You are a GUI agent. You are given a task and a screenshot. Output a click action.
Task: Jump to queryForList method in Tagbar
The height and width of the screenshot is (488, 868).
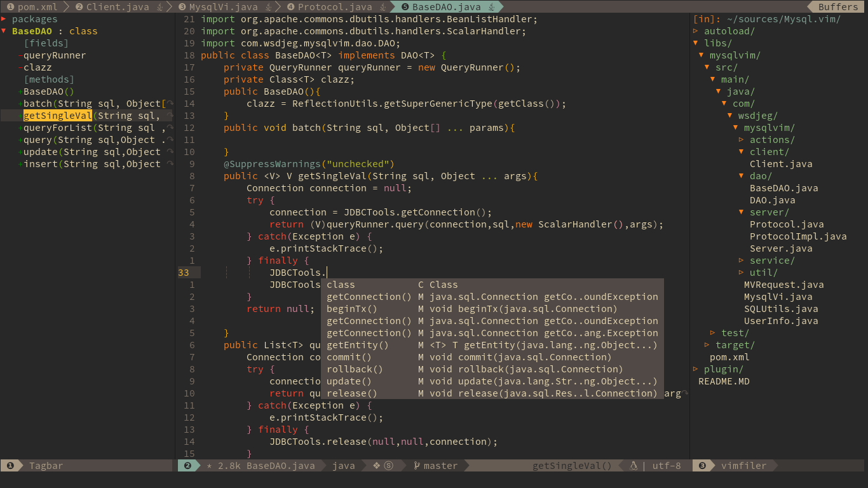pos(58,128)
